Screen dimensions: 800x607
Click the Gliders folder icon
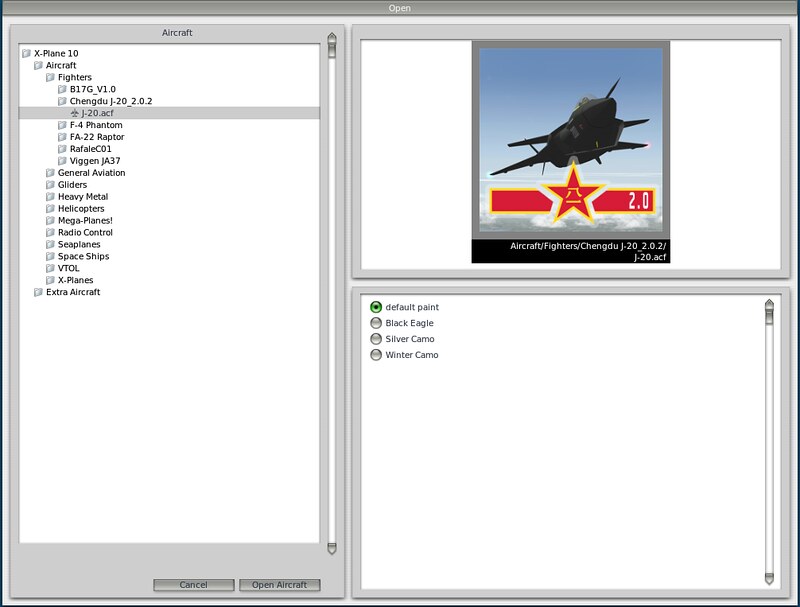tap(50, 185)
